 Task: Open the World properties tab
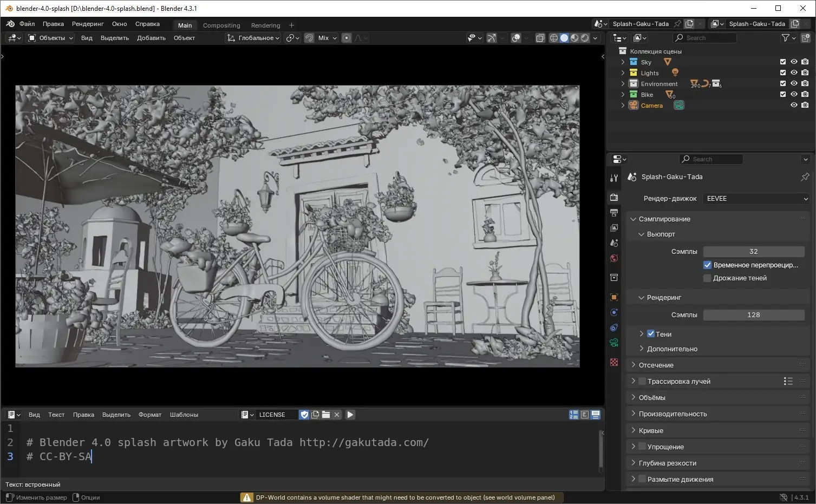pyautogui.click(x=614, y=258)
